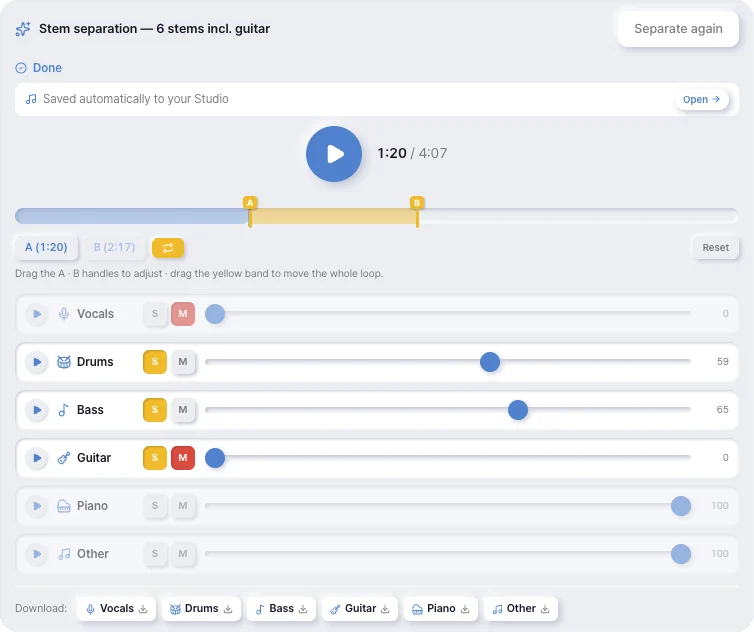The image size is (754, 632).
Task: Click the Bass volume slider handle
Action: tap(518, 410)
